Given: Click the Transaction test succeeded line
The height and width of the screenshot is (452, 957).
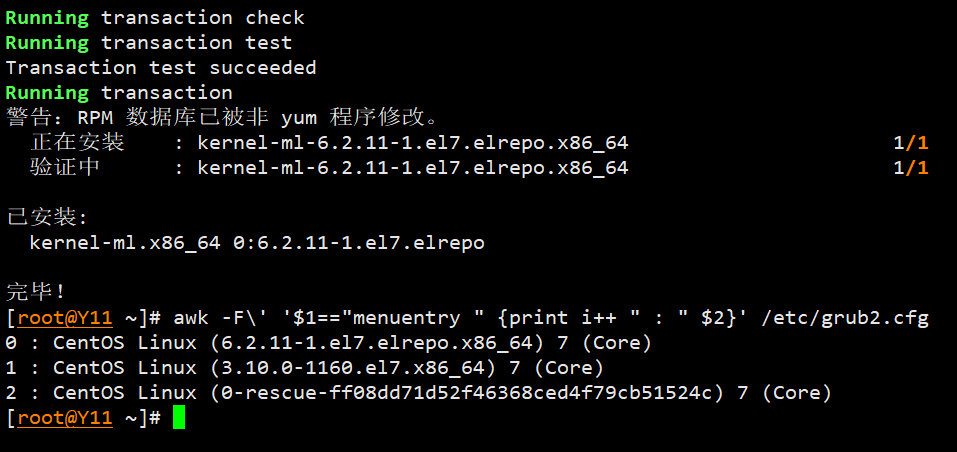Looking at the screenshot, I should [160, 67].
